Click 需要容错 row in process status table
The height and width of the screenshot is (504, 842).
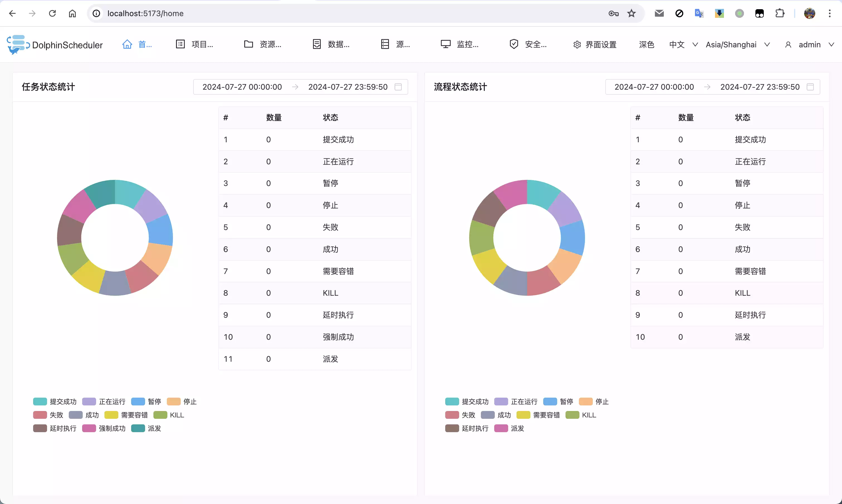(727, 271)
